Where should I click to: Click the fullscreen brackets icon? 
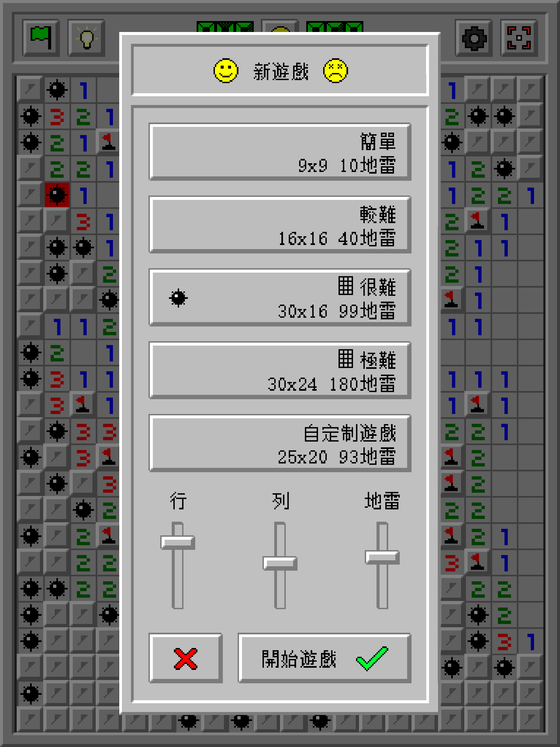pos(519,38)
